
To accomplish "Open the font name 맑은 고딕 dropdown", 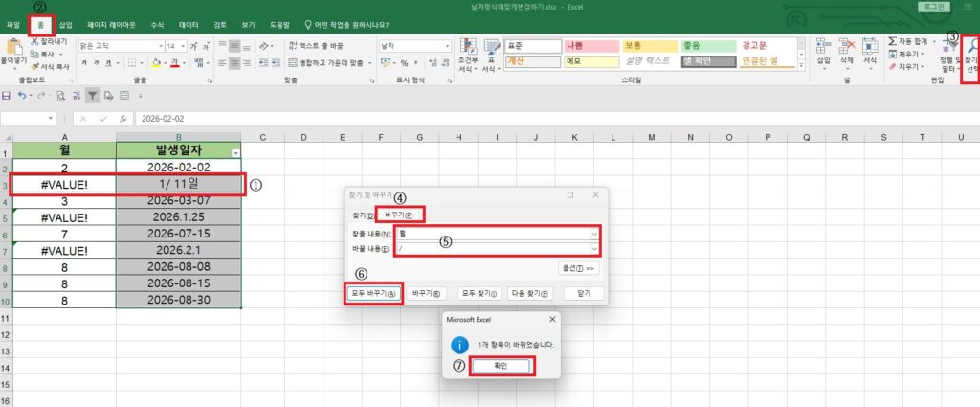I will pyautogui.click(x=160, y=46).
